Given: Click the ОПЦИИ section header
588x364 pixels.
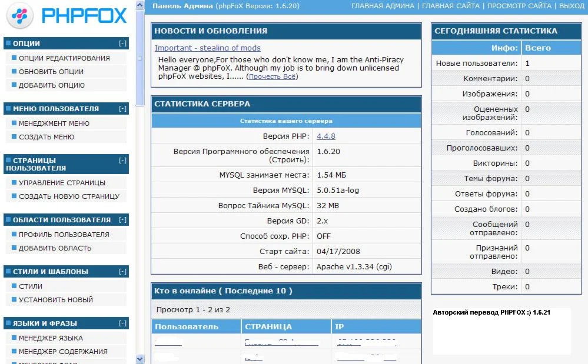Looking at the screenshot, I should [x=66, y=43].
